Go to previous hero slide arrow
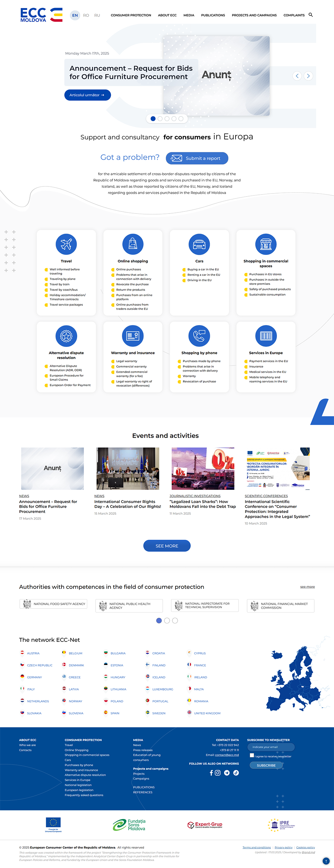 point(297,76)
